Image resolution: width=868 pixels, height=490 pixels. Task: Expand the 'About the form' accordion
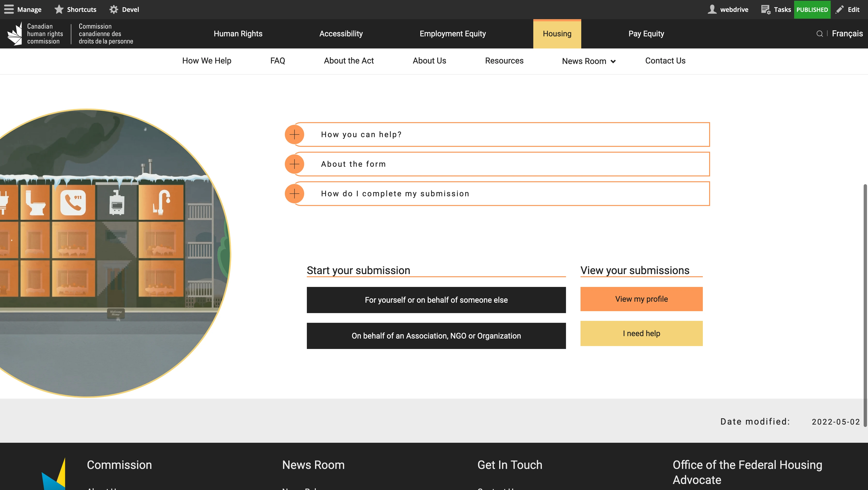[x=294, y=164]
